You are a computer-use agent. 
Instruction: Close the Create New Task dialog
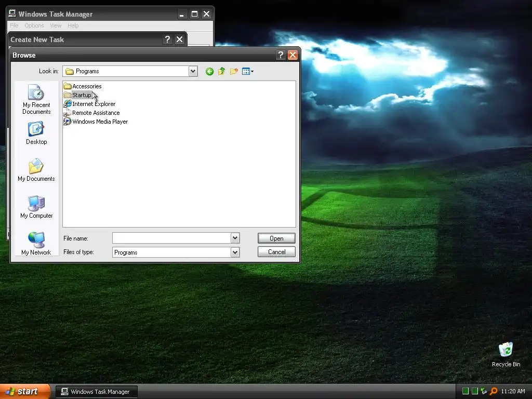click(x=179, y=39)
